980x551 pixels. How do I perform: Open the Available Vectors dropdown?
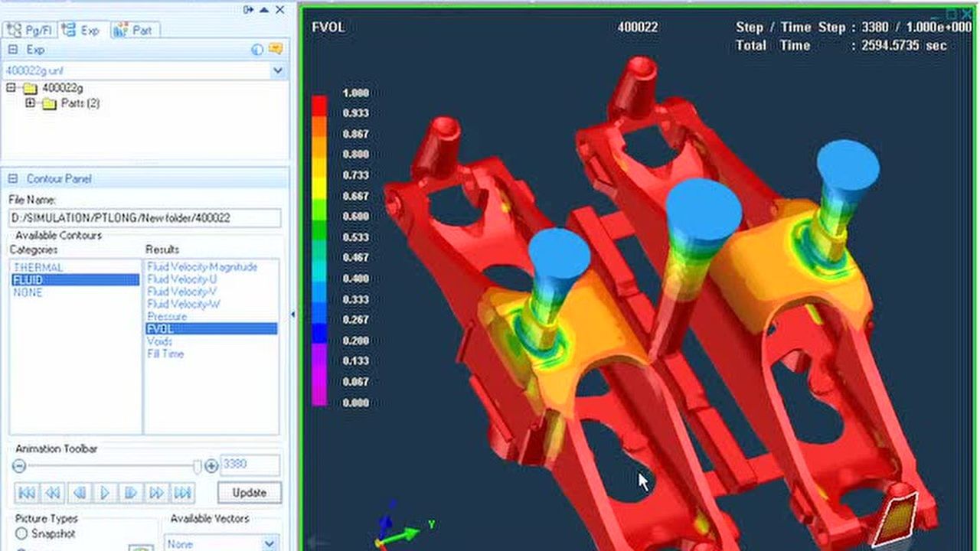click(269, 543)
